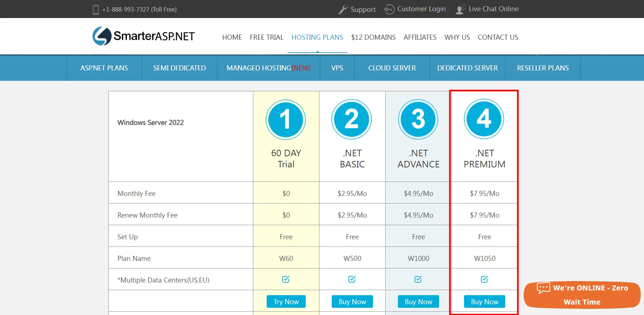
Task: Click Try Now for 60 Day Trial
Action: pos(286,302)
